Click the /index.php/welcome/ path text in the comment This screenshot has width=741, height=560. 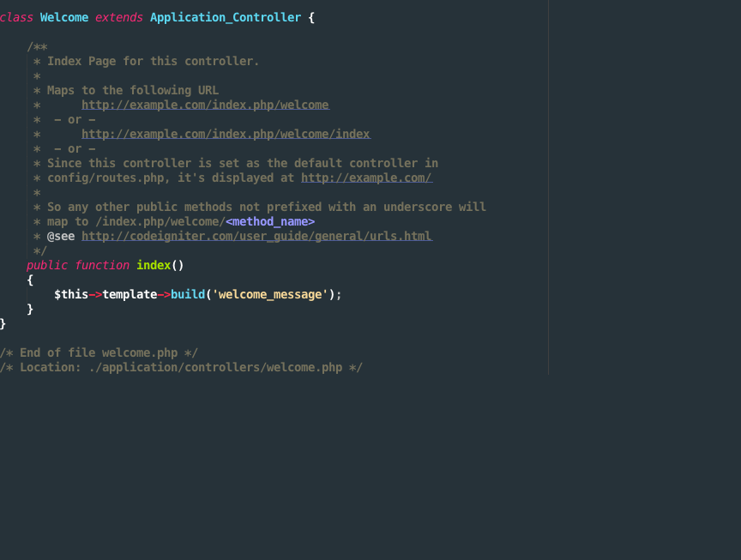point(160,221)
